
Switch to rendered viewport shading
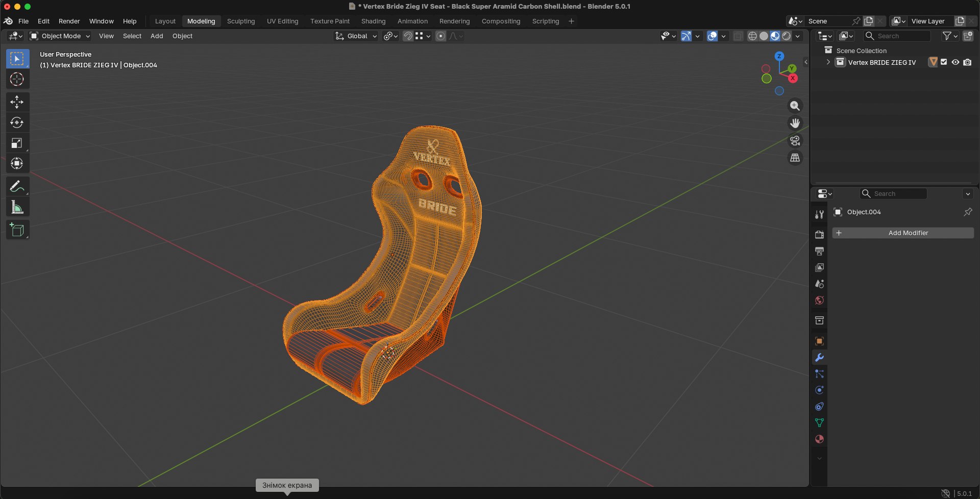coord(787,36)
